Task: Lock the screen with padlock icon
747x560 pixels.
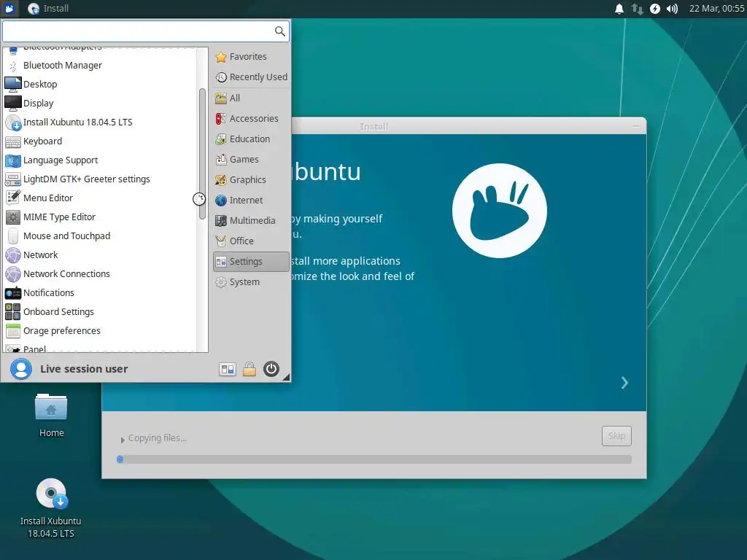Action: [x=249, y=369]
